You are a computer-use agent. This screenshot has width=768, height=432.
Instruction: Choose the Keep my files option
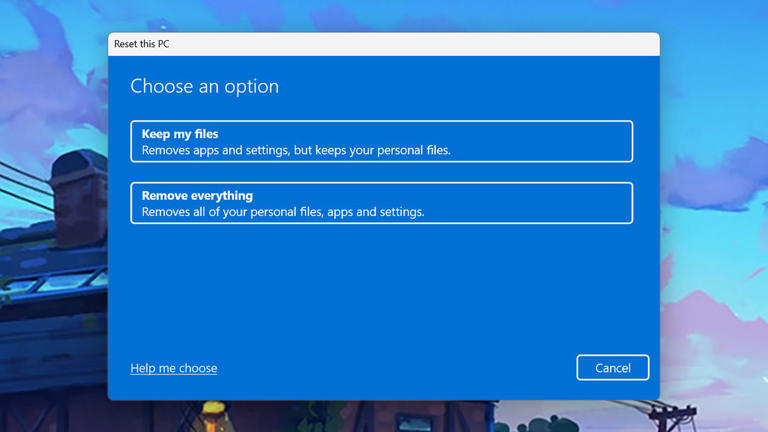382,141
